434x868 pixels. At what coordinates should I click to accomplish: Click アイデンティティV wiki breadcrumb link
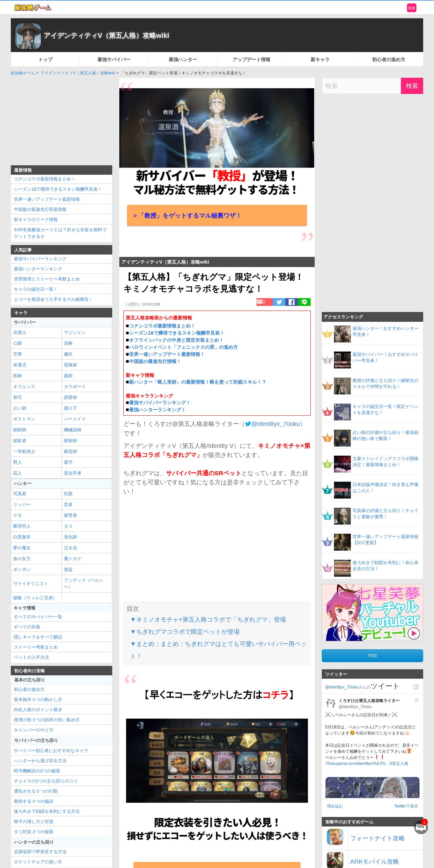pyautogui.click(x=78, y=73)
